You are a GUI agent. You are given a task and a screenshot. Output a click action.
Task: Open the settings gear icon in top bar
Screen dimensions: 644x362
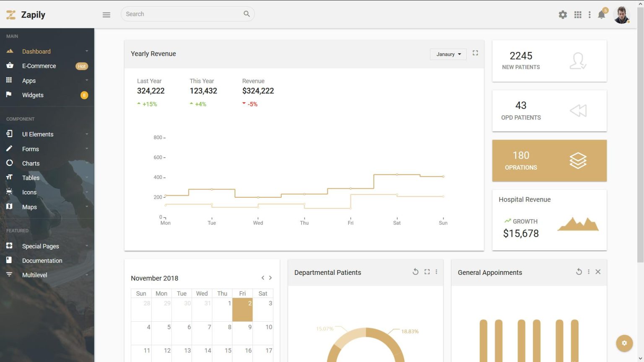(x=563, y=14)
